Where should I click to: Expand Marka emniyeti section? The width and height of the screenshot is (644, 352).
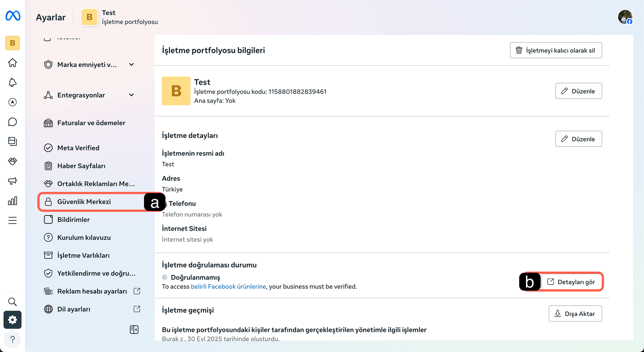click(x=131, y=64)
